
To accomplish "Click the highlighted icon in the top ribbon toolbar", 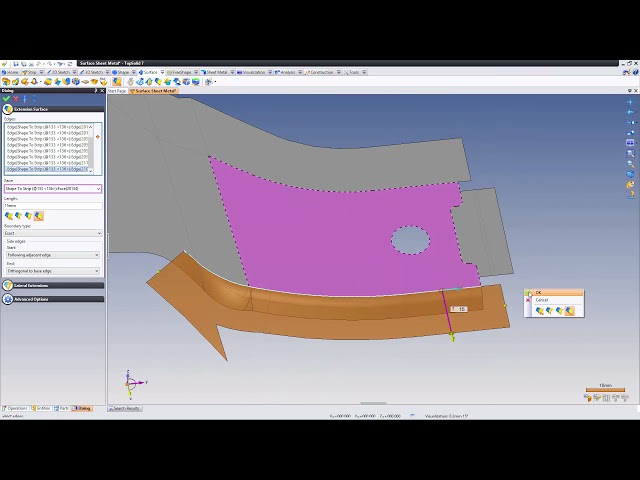I will (114, 82).
